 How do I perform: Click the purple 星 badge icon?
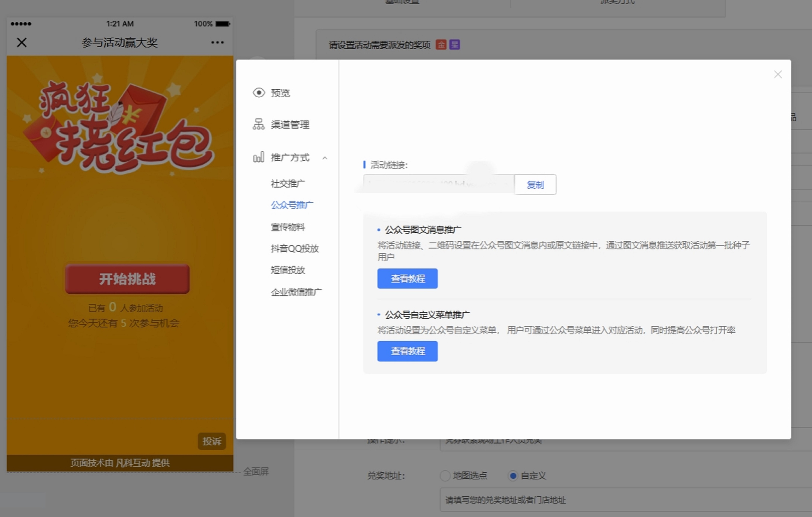coord(455,45)
